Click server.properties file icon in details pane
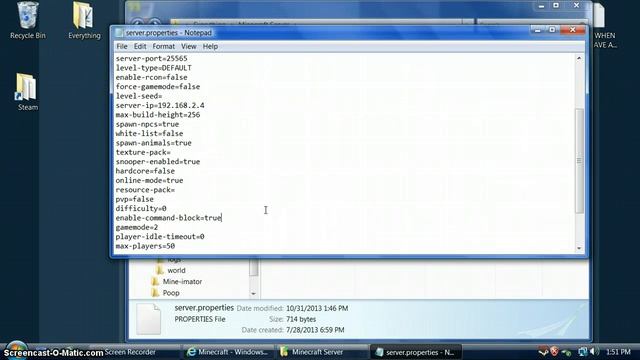The width and height of the screenshot is (640, 360). tap(148, 319)
